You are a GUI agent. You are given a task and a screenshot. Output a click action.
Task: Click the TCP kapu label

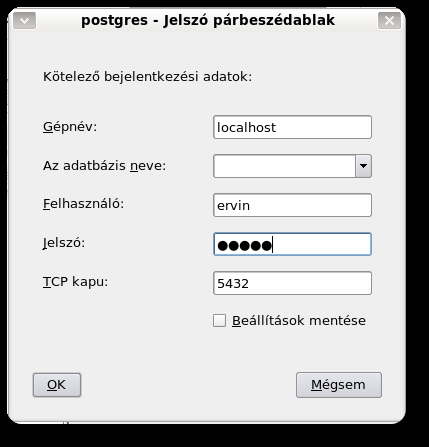pos(76,282)
